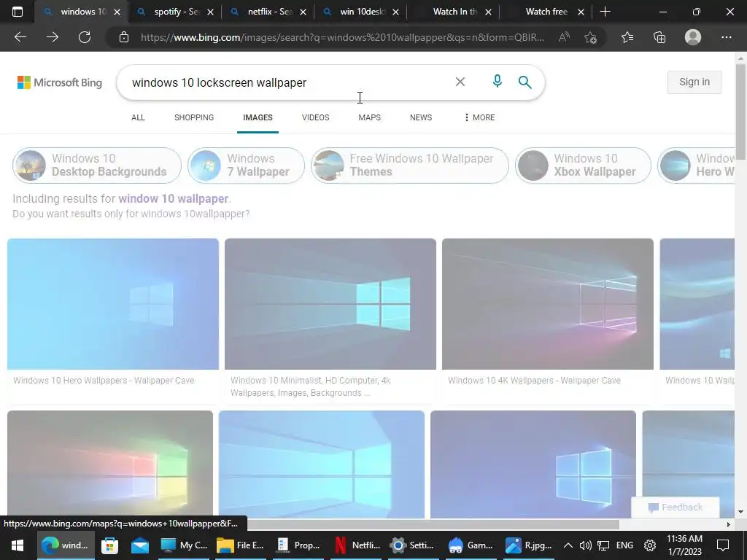Click the browser address bar URL
747x560 pixels.
pos(342,37)
